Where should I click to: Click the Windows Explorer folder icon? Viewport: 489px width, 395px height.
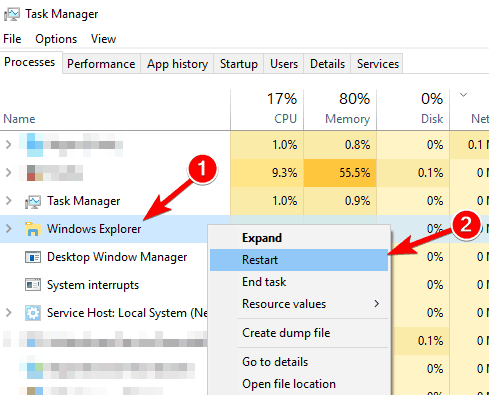click(x=33, y=229)
